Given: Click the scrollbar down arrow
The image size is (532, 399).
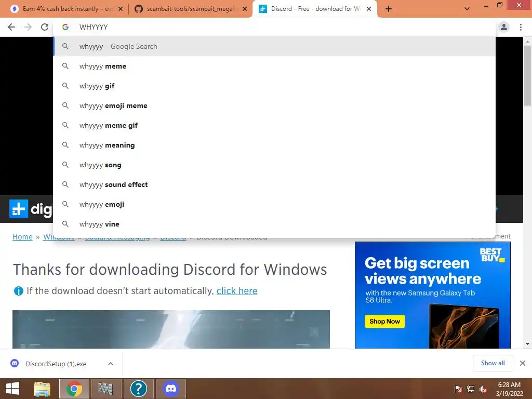Looking at the screenshot, I should (x=527, y=344).
